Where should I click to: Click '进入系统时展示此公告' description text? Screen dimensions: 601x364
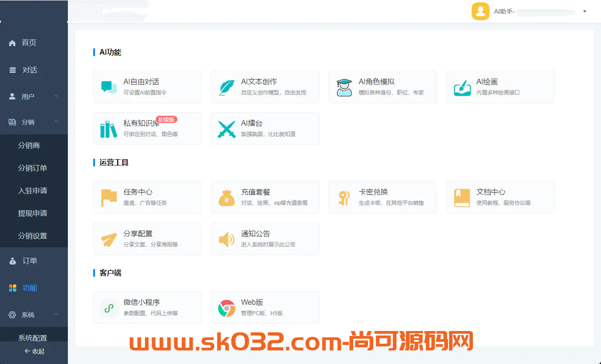(x=268, y=245)
